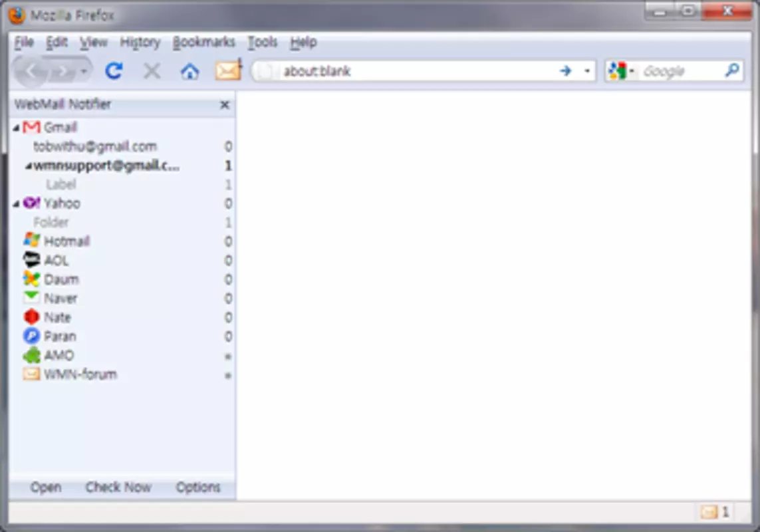Screen dimensions: 760x532
Task: Click the Google search engine icon
Action: pos(618,71)
